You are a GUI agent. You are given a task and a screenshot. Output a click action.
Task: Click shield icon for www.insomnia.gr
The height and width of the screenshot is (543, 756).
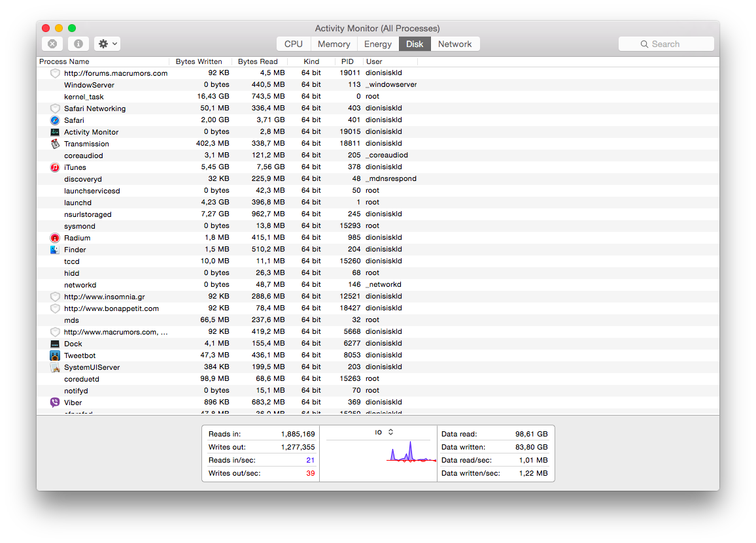(55, 297)
